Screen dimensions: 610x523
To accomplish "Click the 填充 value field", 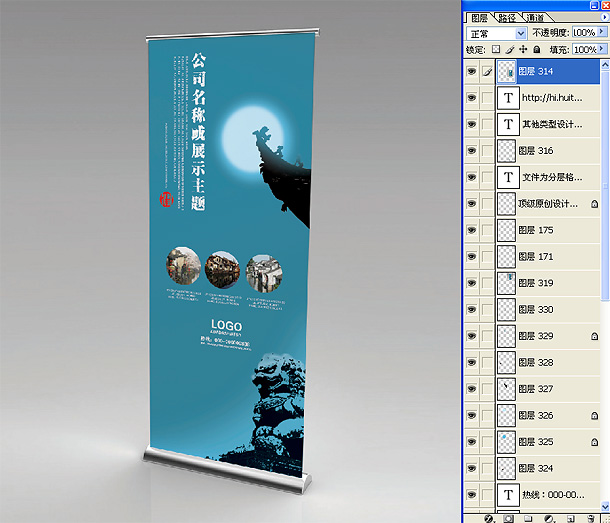I will pyautogui.click(x=585, y=49).
